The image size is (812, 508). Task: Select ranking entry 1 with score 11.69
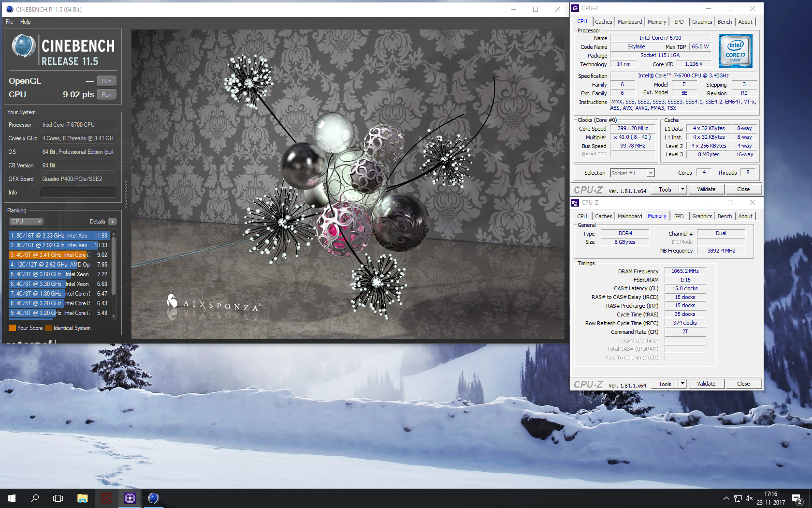point(59,236)
